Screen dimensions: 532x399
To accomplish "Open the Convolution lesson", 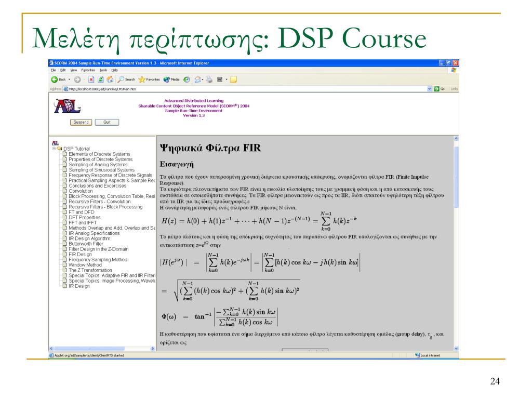I will point(81,191).
